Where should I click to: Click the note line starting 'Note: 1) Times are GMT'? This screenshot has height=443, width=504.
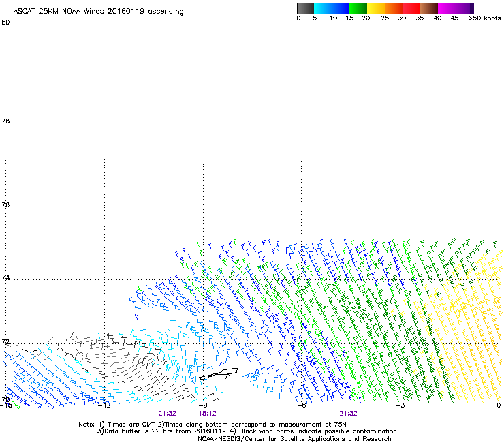coord(212,425)
